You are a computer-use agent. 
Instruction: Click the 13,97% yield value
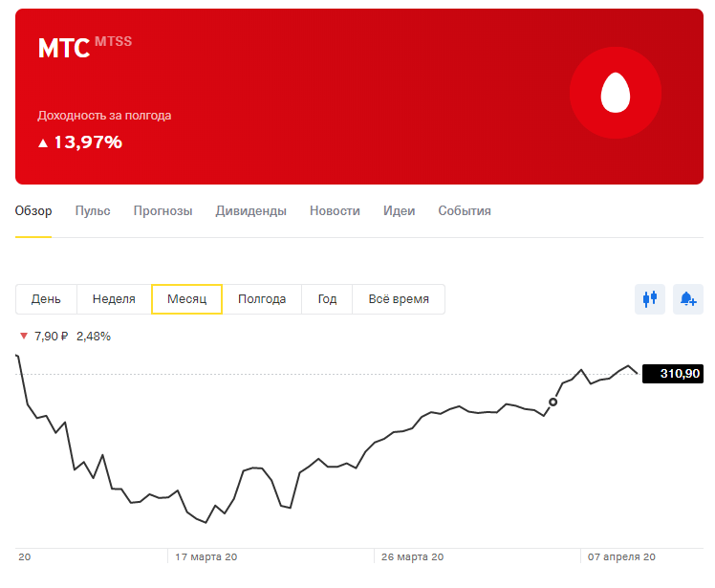click(x=88, y=142)
